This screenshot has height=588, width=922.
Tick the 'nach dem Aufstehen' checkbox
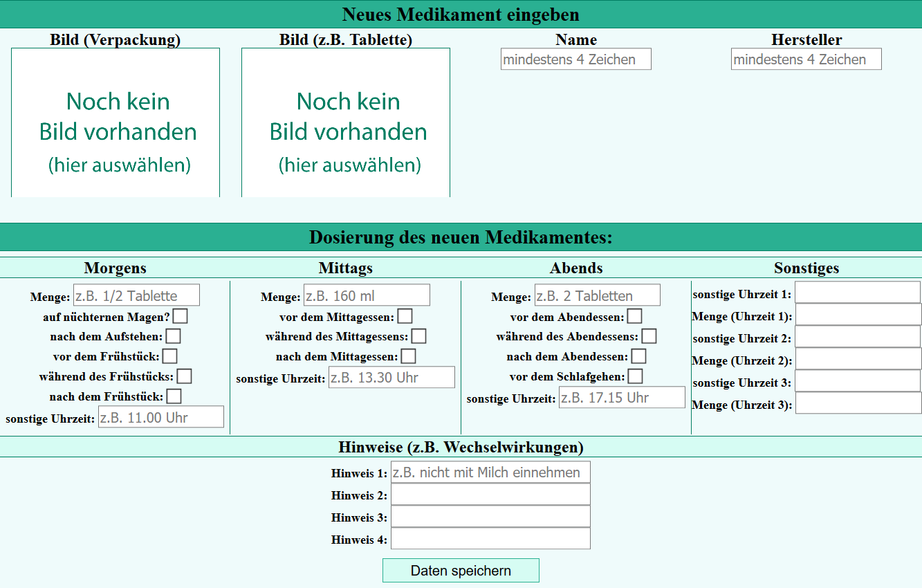[x=174, y=336]
